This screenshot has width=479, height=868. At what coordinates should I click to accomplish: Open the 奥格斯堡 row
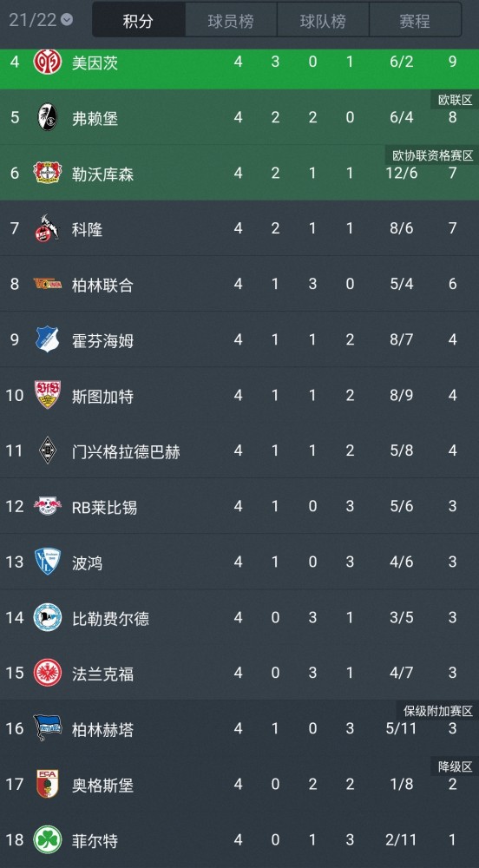tap(239, 784)
